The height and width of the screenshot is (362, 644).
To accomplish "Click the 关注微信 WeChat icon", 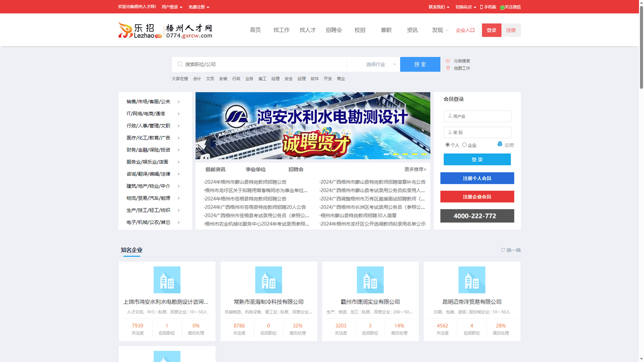I will (502, 7).
